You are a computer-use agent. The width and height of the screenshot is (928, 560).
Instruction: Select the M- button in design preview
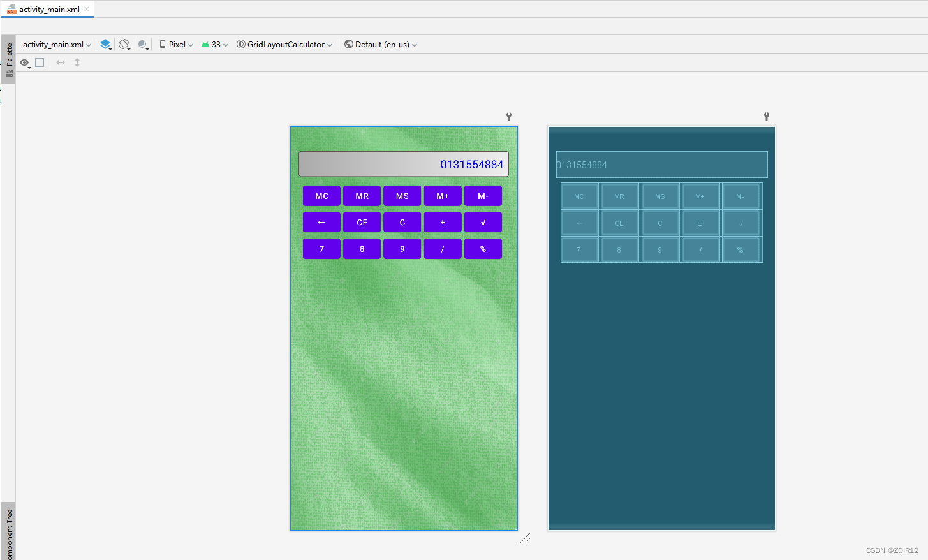click(x=483, y=196)
